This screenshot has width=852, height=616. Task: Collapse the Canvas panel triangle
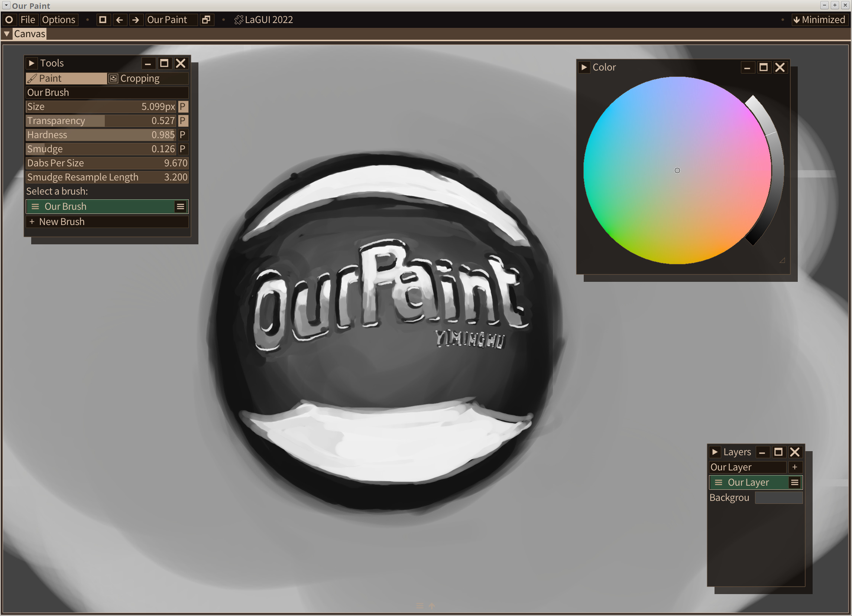pyautogui.click(x=7, y=34)
